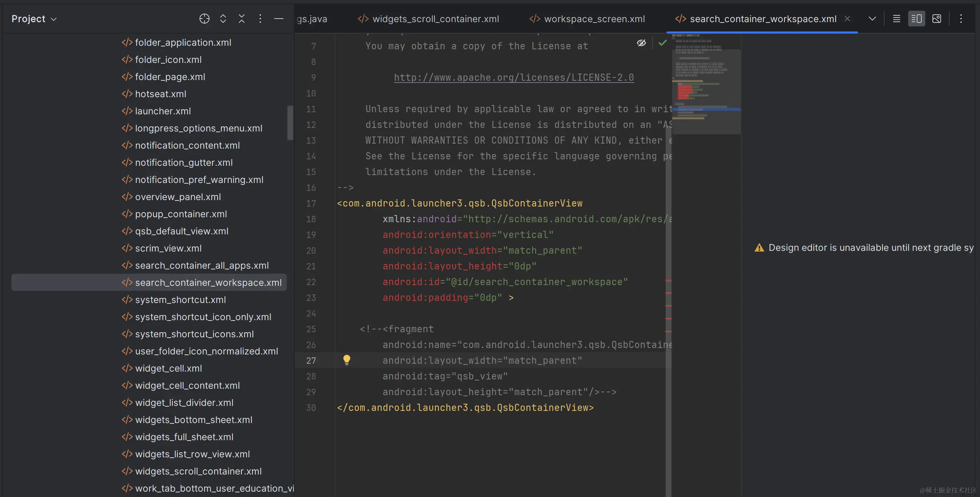Select widget_list_divider.xml file
Screen dimensions: 980x497
click(x=177, y=402)
